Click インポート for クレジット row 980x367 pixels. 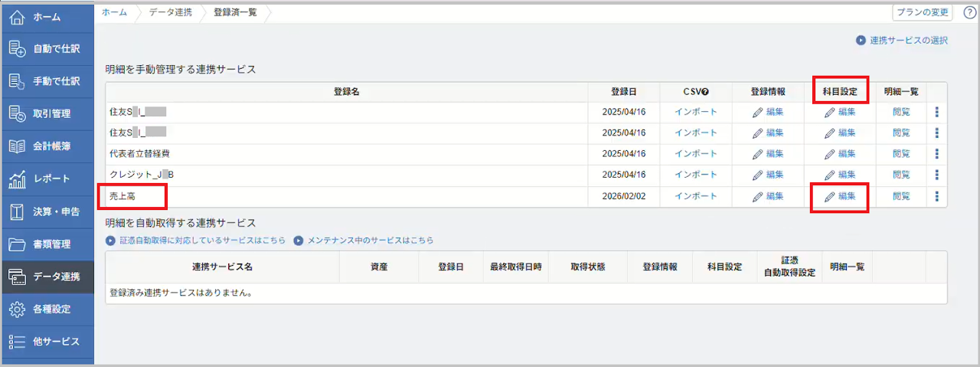[x=696, y=175]
